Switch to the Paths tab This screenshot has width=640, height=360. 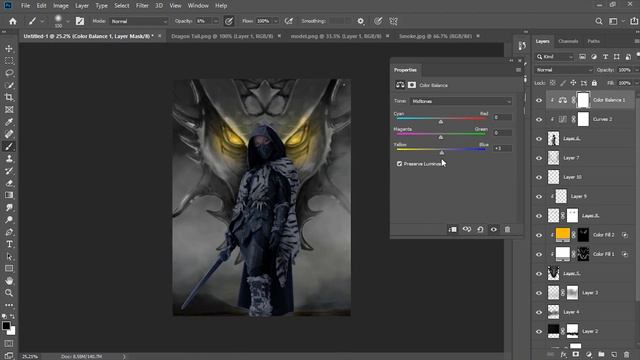pos(593,41)
